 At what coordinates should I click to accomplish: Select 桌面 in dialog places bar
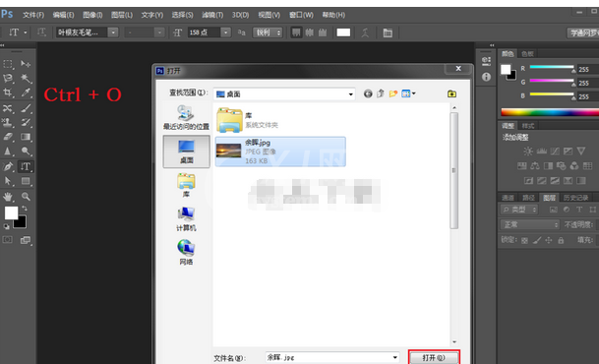[187, 152]
